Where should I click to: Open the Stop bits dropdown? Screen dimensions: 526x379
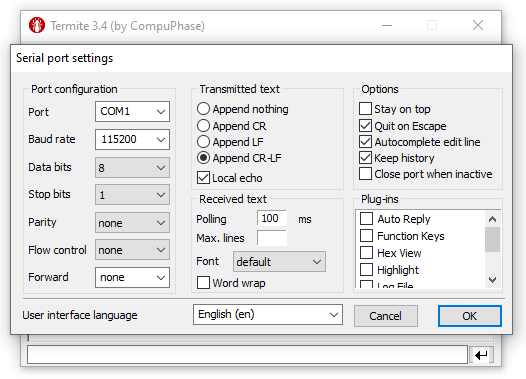(132, 195)
